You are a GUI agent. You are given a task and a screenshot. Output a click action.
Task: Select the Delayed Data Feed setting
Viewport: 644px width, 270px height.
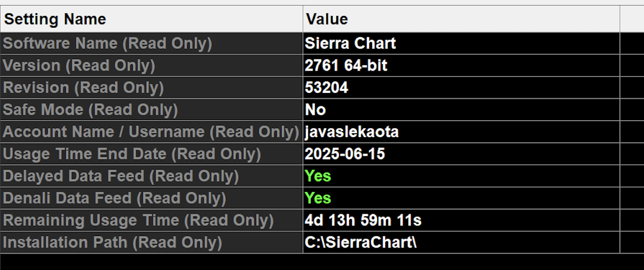pyautogui.click(x=121, y=176)
